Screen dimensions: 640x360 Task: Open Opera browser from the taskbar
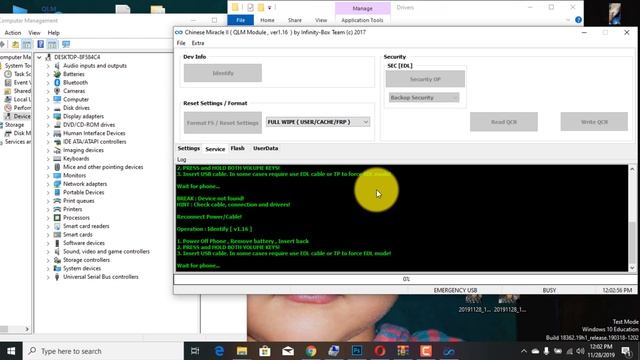[380, 351]
